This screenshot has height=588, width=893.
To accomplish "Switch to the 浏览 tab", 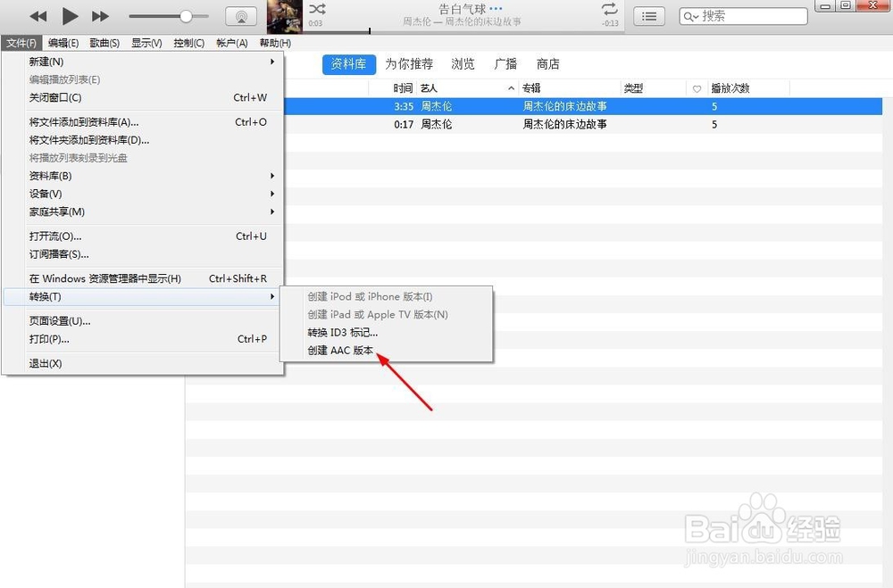I will point(463,64).
